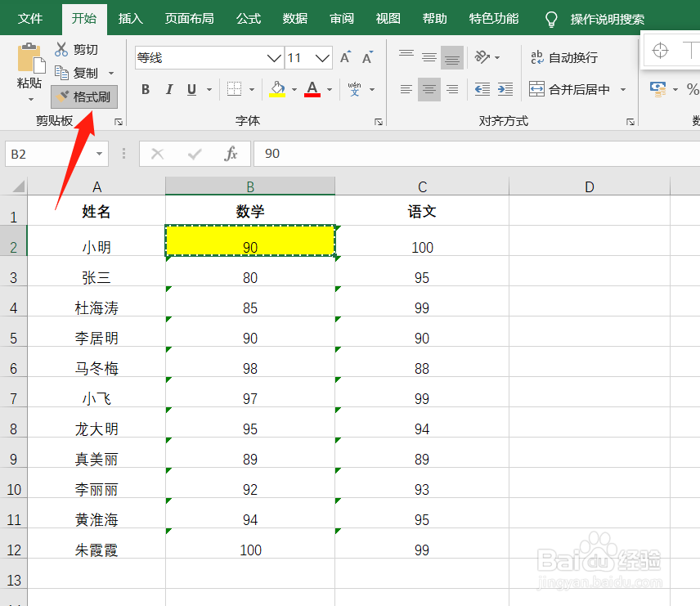The image size is (700, 606).
Task: Align text right
Action: (x=451, y=89)
